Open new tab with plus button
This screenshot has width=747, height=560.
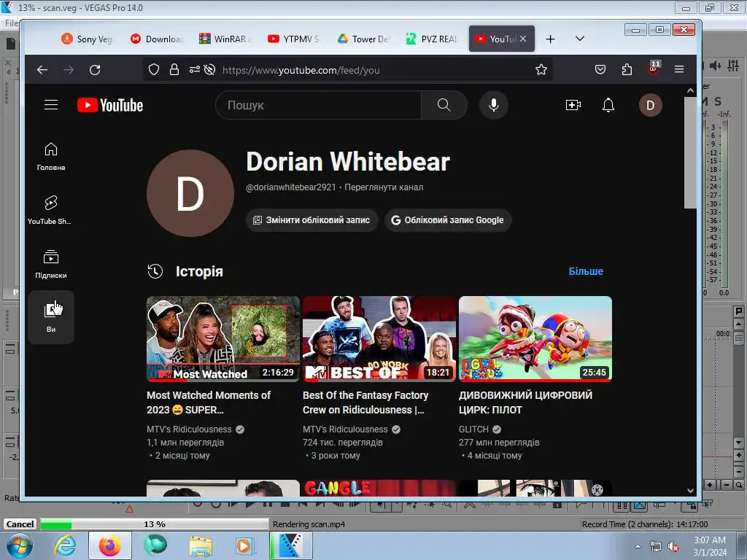[x=550, y=39]
